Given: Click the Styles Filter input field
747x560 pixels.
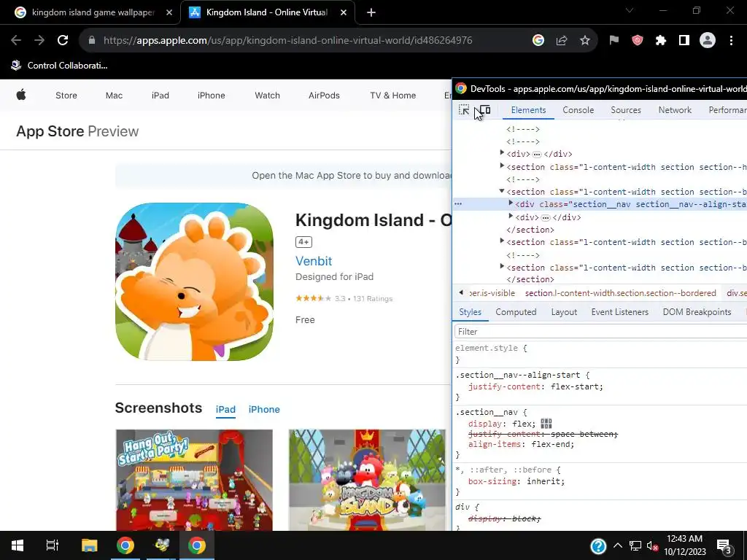Looking at the screenshot, I should point(600,332).
